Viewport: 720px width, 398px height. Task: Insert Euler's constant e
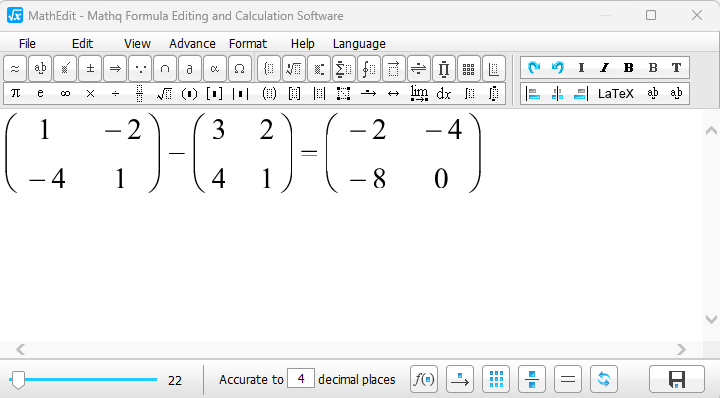40,94
